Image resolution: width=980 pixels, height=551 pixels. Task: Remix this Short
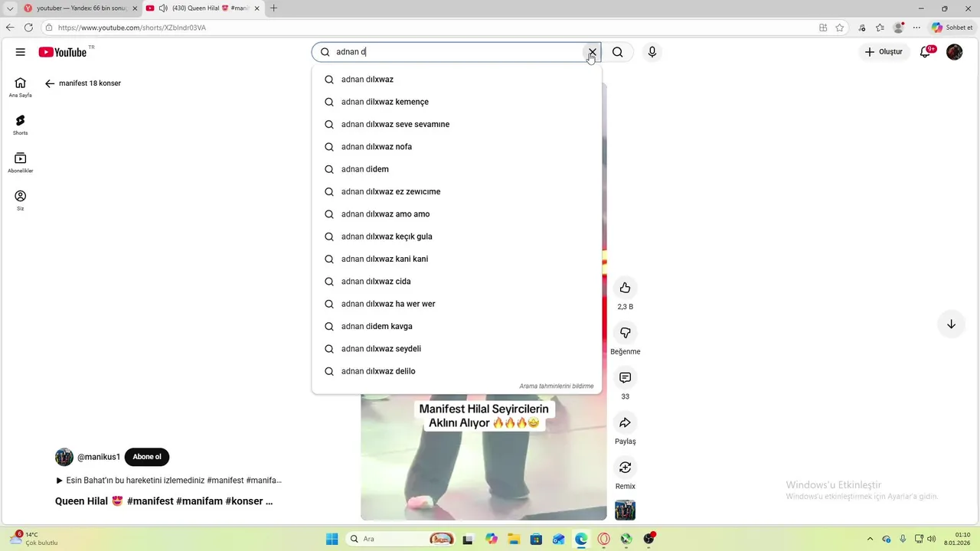(x=626, y=468)
